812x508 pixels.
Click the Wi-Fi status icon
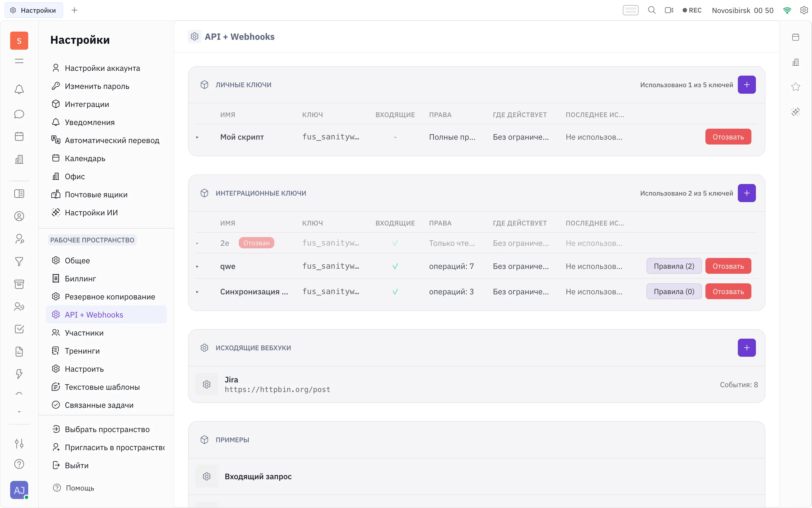pos(787,10)
